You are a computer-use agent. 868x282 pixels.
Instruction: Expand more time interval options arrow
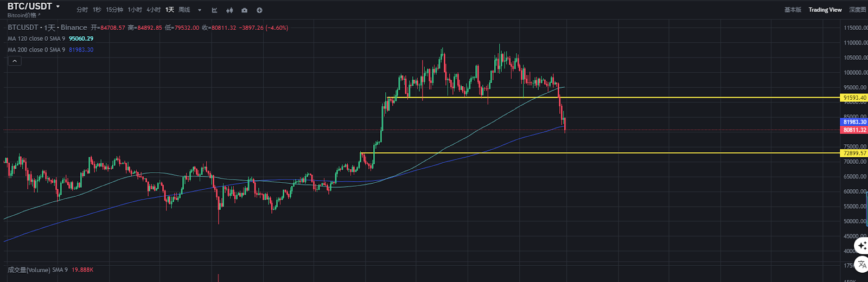pos(200,10)
